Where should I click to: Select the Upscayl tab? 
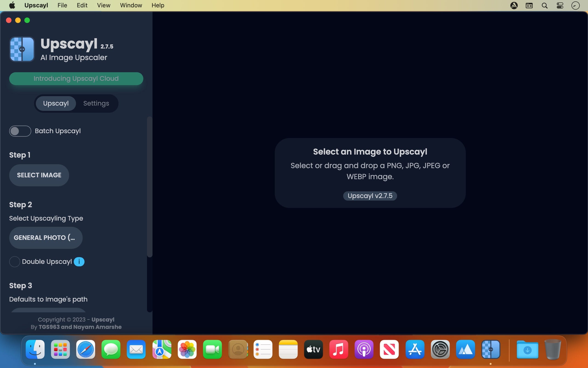[x=56, y=103]
